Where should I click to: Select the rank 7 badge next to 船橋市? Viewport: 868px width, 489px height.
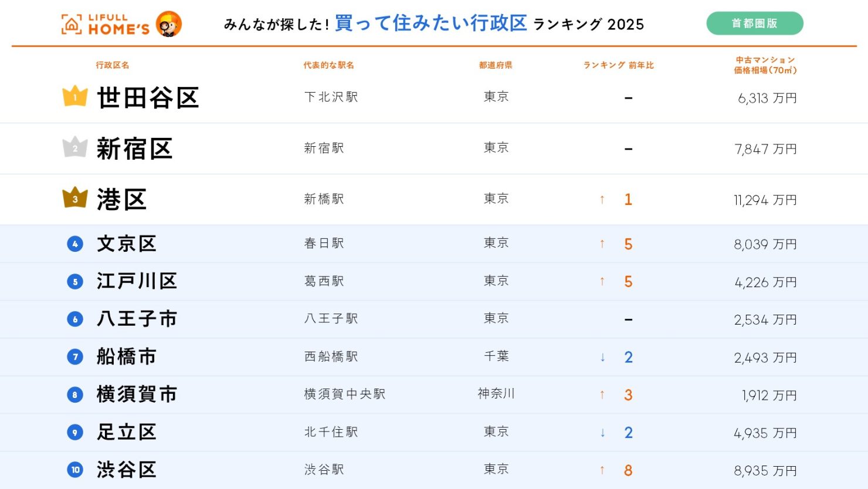click(x=74, y=356)
